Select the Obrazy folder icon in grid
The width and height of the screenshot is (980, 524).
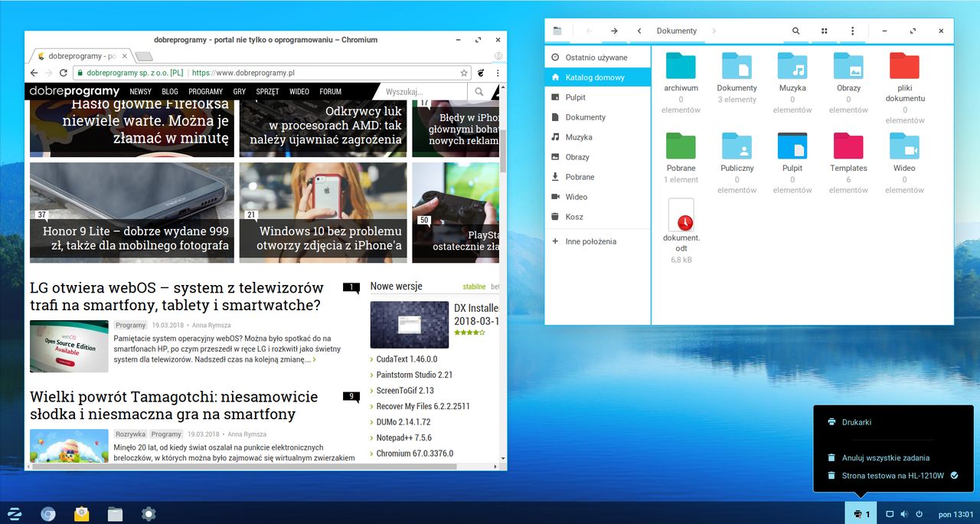pos(848,66)
